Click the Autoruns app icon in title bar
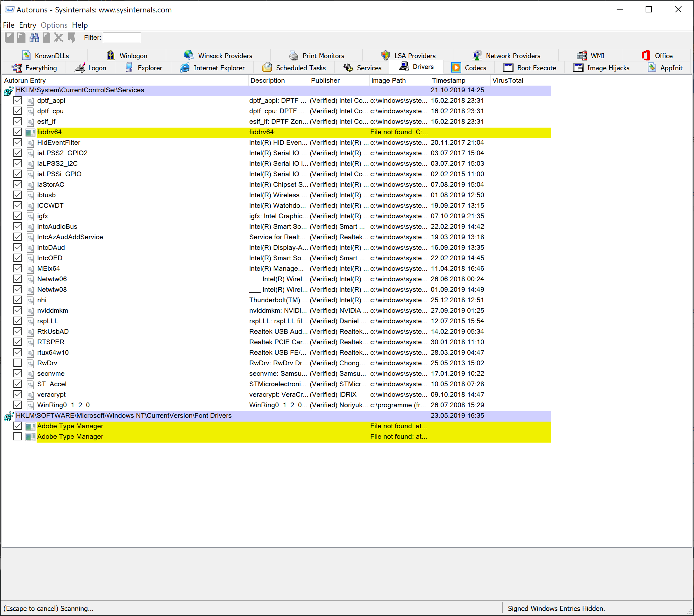 coord(10,10)
